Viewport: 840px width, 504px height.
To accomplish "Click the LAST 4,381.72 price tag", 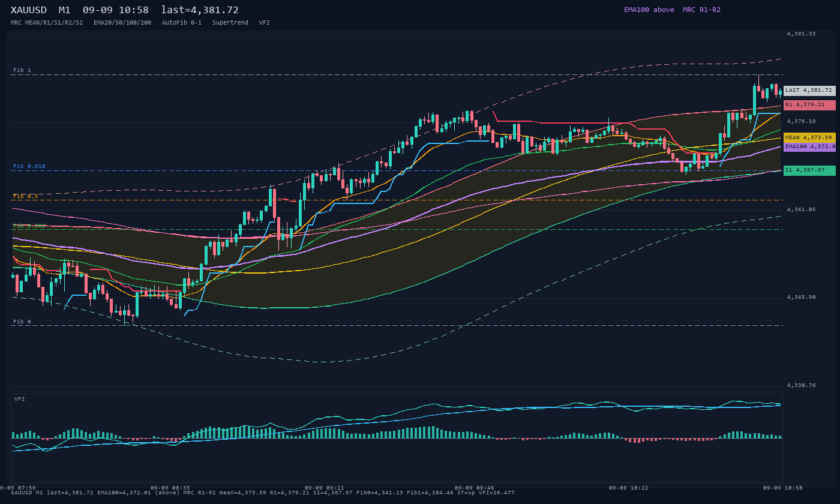I will coord(809,91).
